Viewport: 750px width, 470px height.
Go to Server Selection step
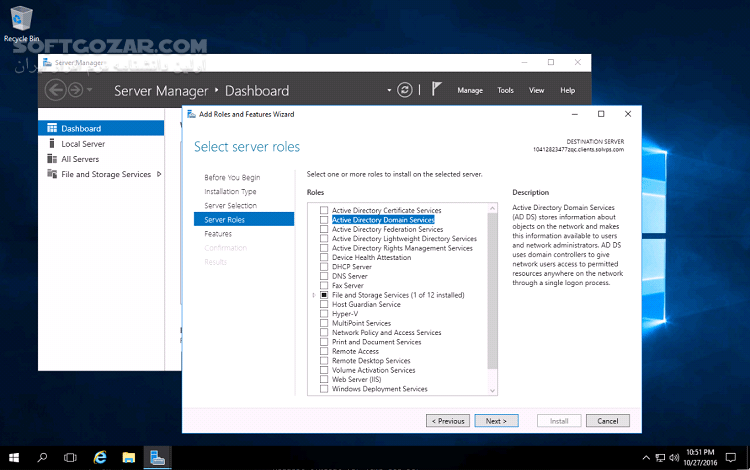click(231, 206)
